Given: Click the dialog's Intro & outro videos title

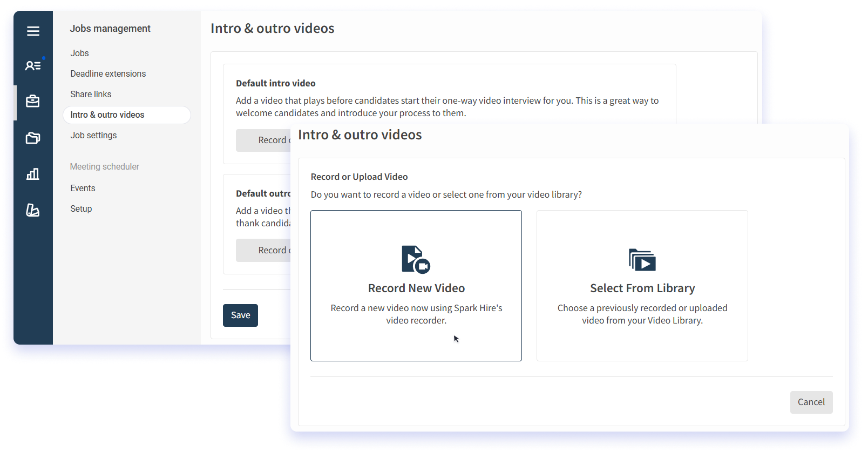Looking at the screenshot, I should coord(360,135).
